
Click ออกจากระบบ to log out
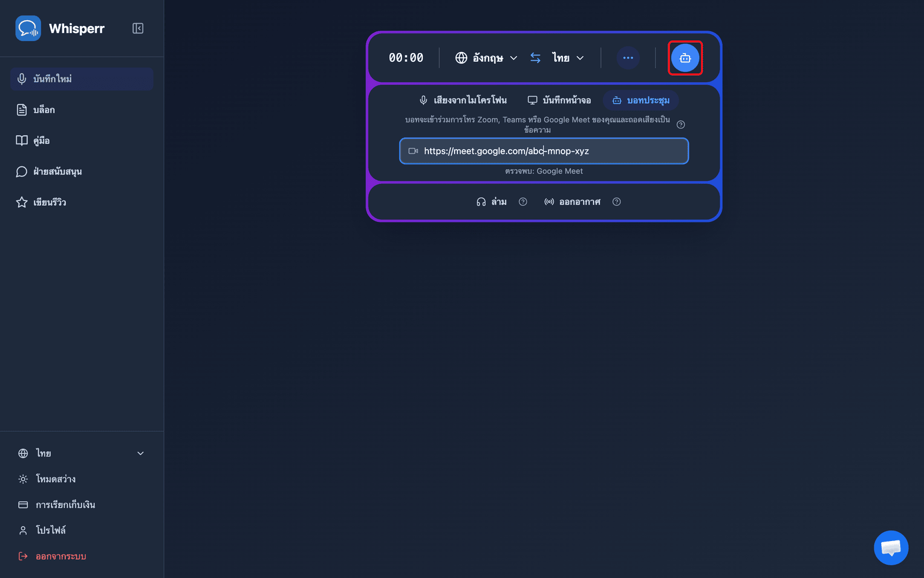pyautogui.click(x=81, y=556)
